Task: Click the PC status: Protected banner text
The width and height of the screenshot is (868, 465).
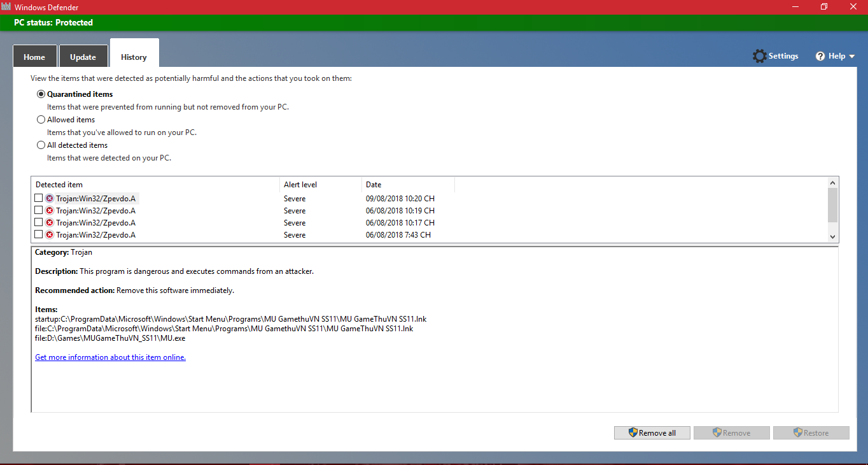Action: [53, 22]
